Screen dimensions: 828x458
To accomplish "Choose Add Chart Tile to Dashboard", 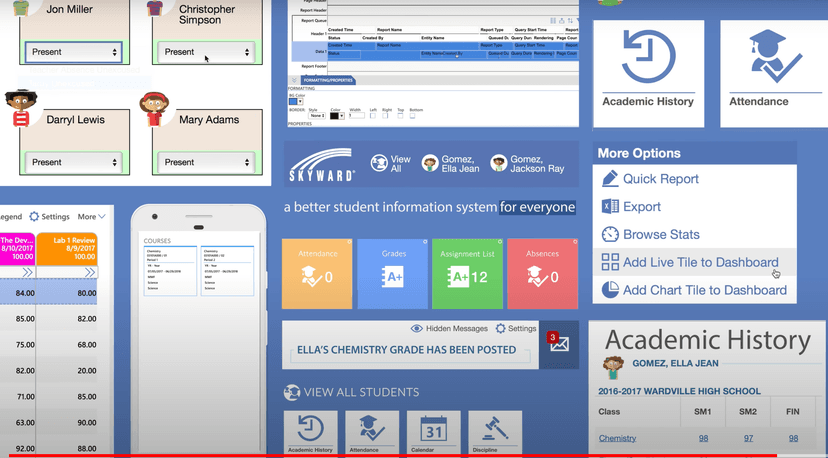I will tap(694, 290).
